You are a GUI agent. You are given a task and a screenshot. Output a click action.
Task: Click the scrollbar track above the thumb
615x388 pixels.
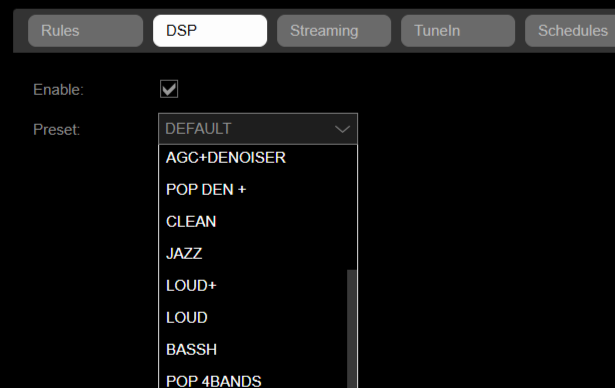click(x=352, y=207)
